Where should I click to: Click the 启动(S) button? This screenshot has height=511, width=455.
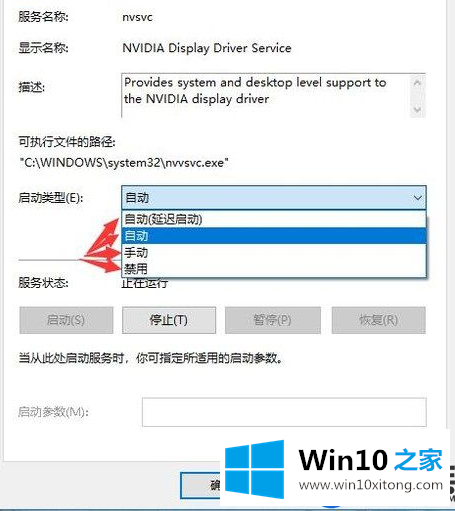pos(66,320)
